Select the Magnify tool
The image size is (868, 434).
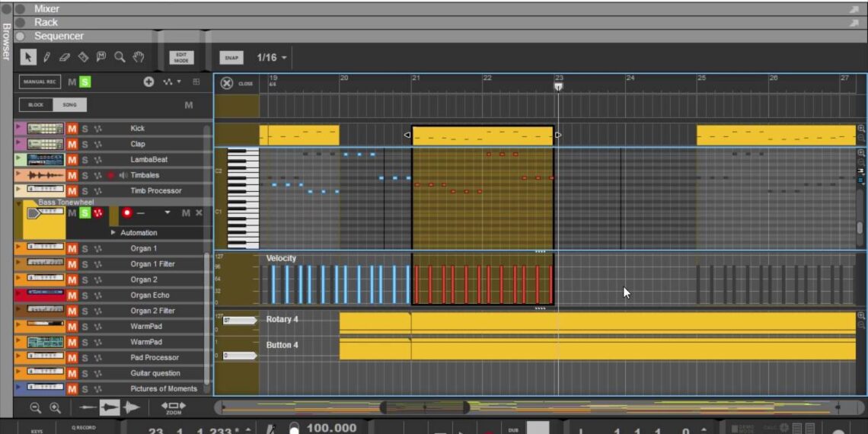pos(120,57)
